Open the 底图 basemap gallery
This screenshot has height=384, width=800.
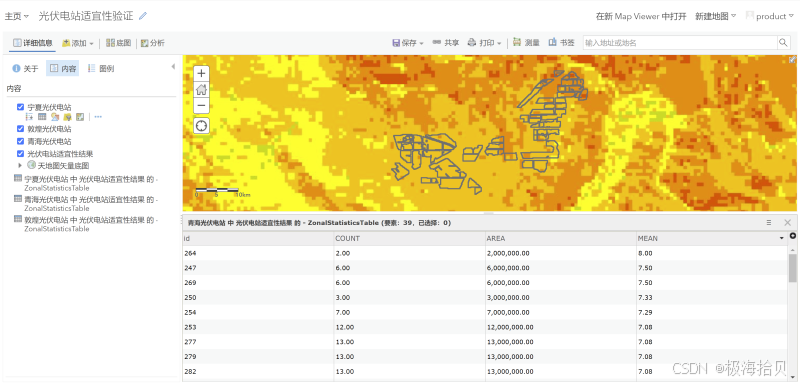click(118, 43)
